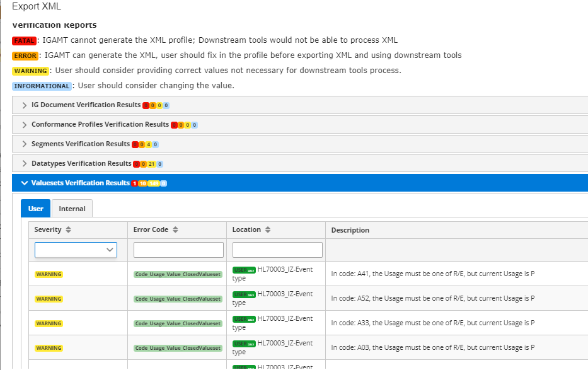Select the User tab
This screenshot has width=588, height=370.
[x=35, y=208]
